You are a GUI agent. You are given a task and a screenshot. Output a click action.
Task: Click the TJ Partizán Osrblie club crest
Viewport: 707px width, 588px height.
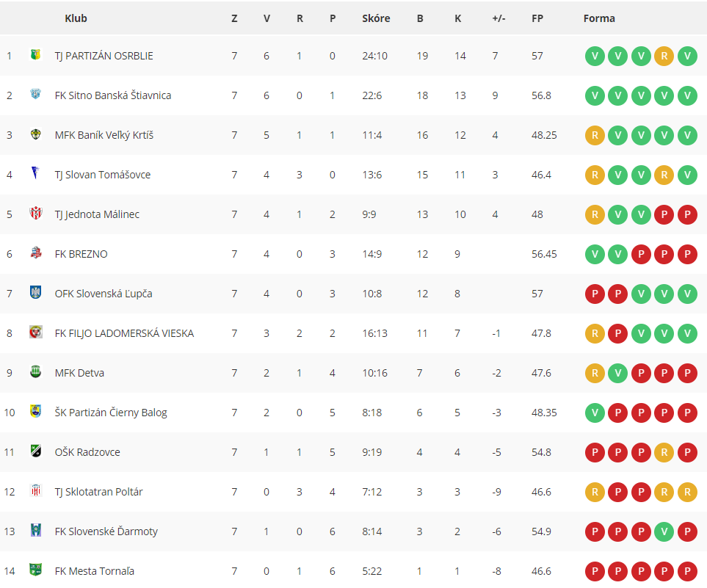[x=36, y=55]
